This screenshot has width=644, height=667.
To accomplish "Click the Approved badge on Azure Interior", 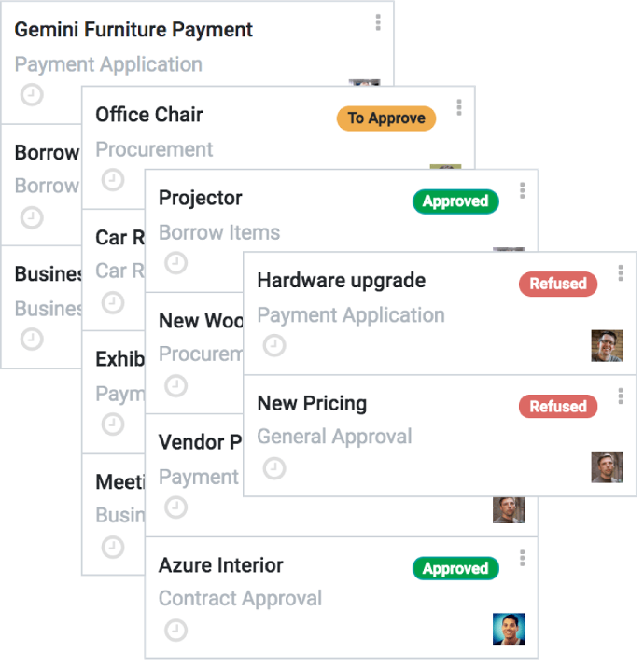I will [455, 568].
